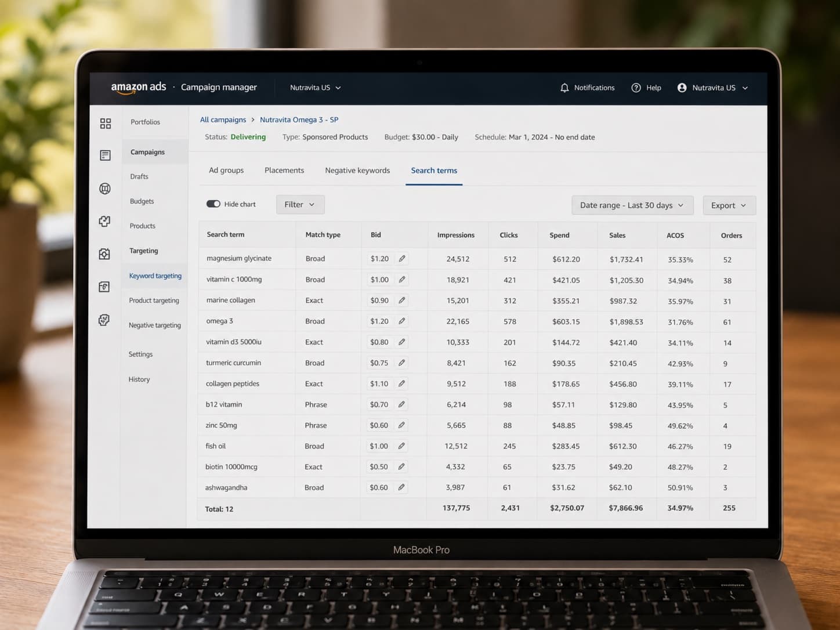Click the ACOS value "50.91%" for ashwagandha
Screen dimensions: 840x630
[x=680, y=488]
